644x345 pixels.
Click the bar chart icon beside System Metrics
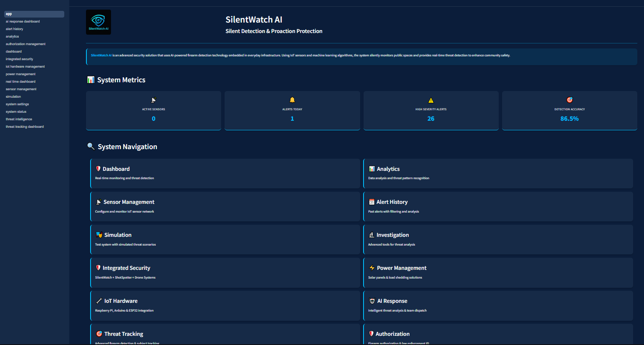(91, 80)
